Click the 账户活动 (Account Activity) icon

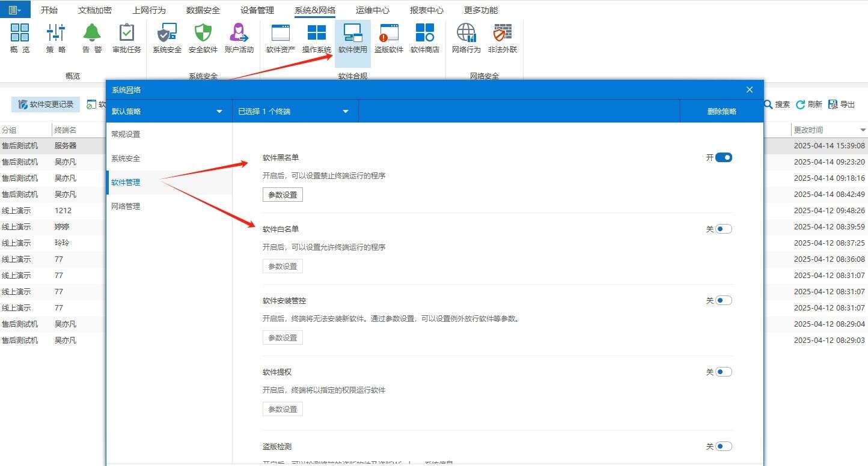tap(239, 37)
